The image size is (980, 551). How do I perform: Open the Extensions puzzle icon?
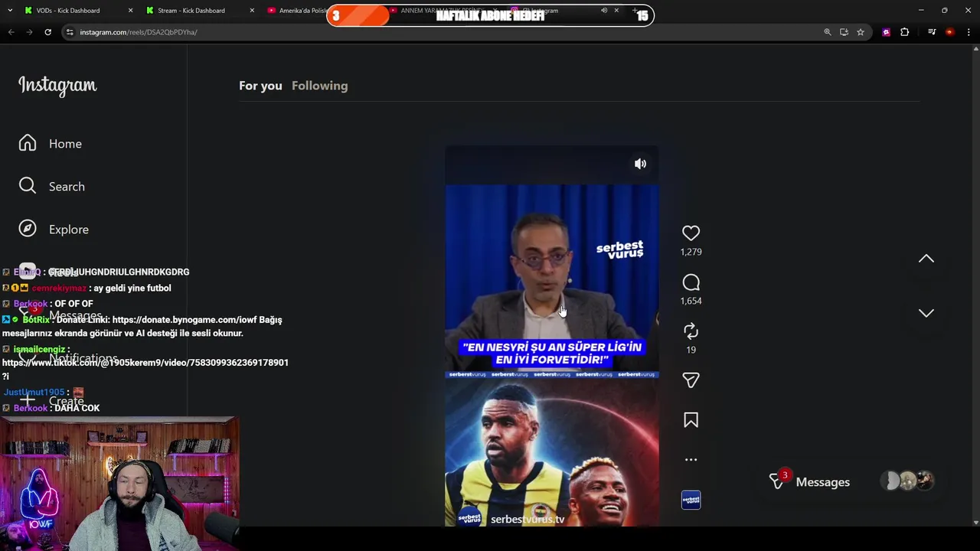point(904,32)
